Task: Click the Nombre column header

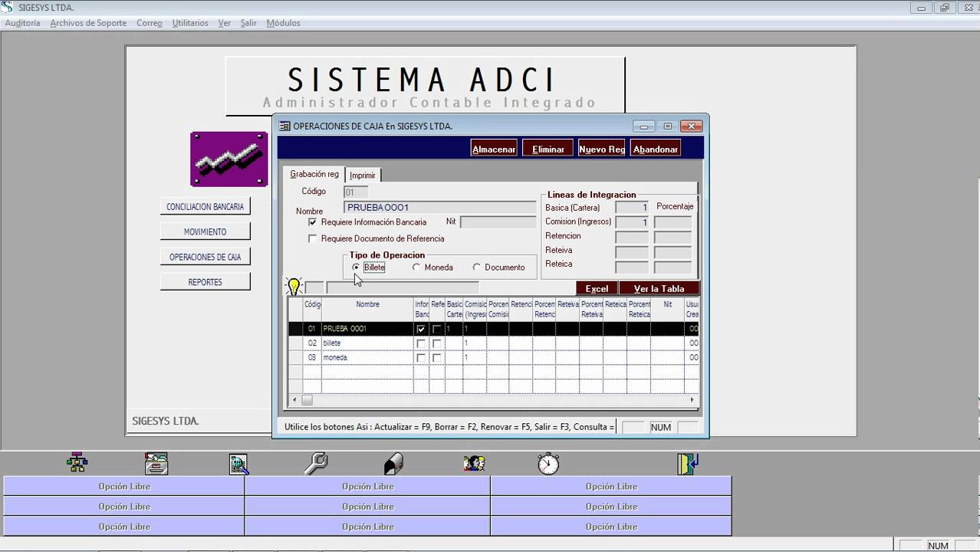Action: coord(367,309)
